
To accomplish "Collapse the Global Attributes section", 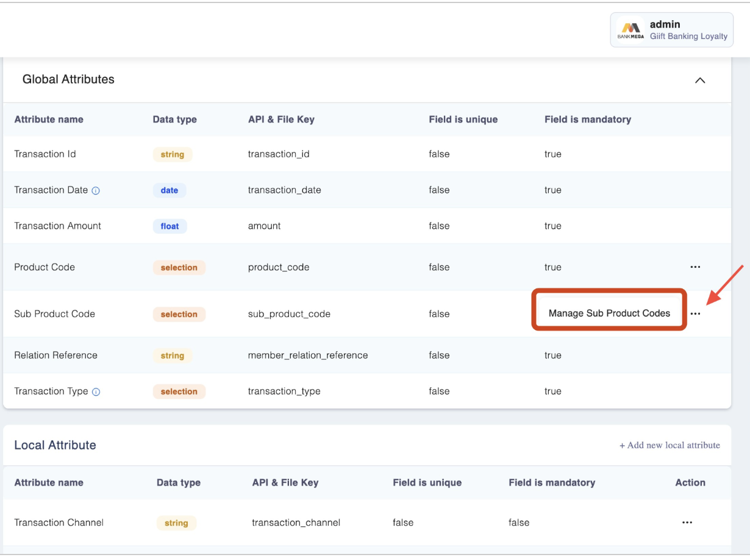I will 700,81.
